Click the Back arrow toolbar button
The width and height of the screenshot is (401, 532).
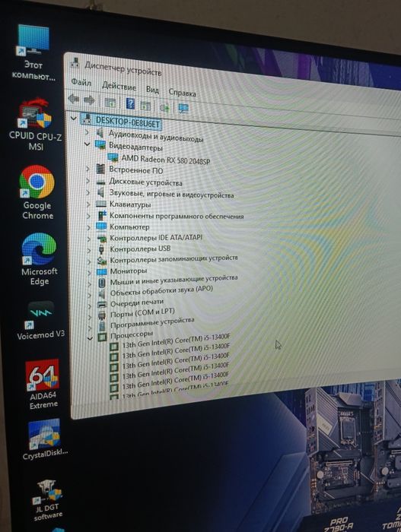click(x=73, y=99)
